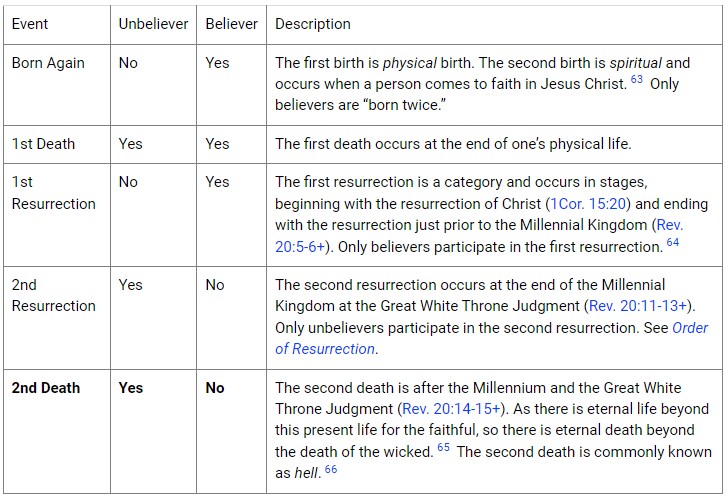Open footnote 64 superscript
This screenshot has width=728, height=499.
tap(673, 242)
